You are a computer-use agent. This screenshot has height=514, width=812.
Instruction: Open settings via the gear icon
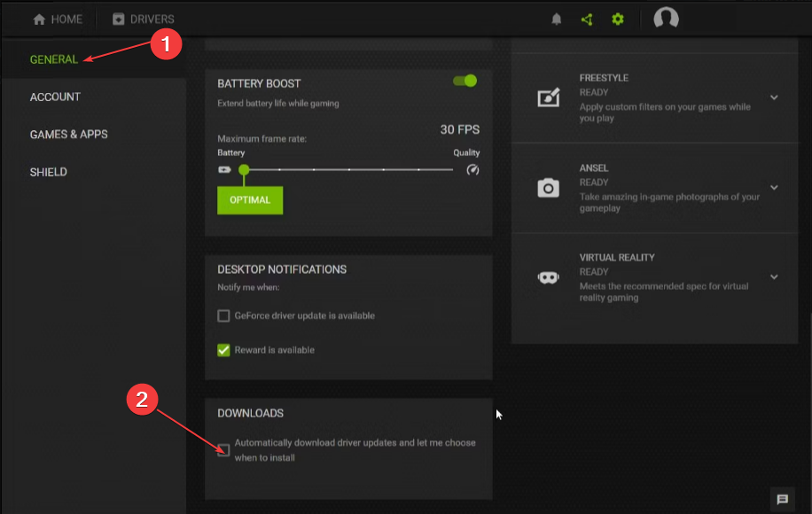617,19
